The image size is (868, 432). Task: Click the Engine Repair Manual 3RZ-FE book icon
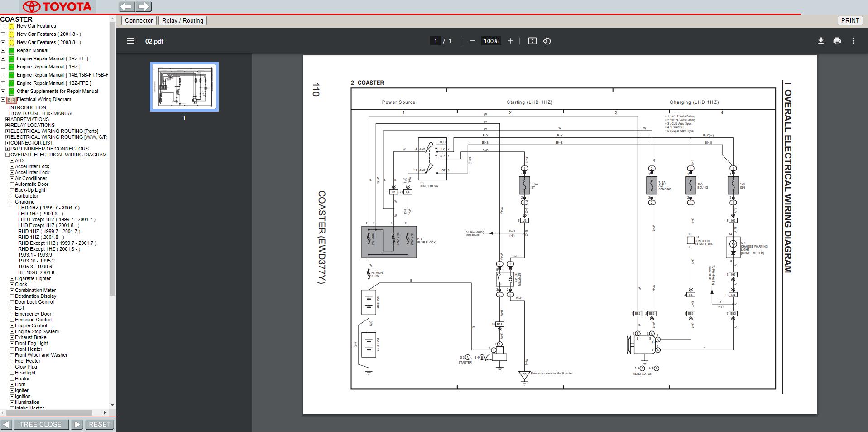coord(12,59)
